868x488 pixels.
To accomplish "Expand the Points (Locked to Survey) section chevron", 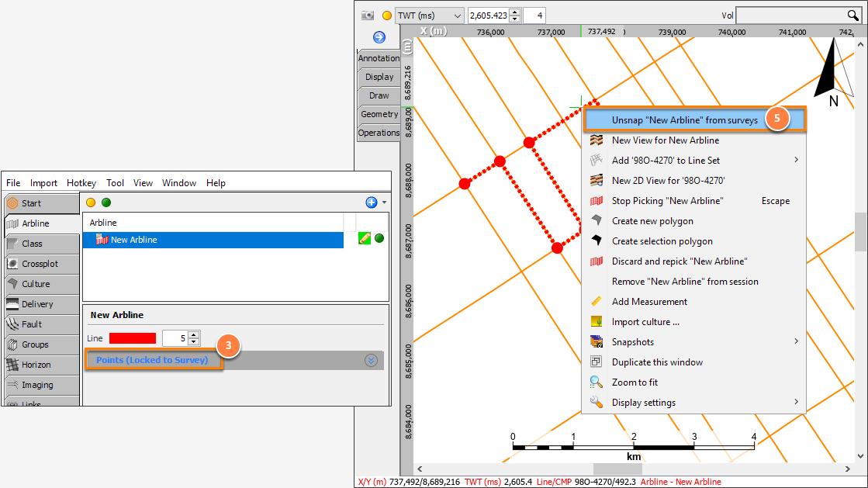I will click(371, 361).
